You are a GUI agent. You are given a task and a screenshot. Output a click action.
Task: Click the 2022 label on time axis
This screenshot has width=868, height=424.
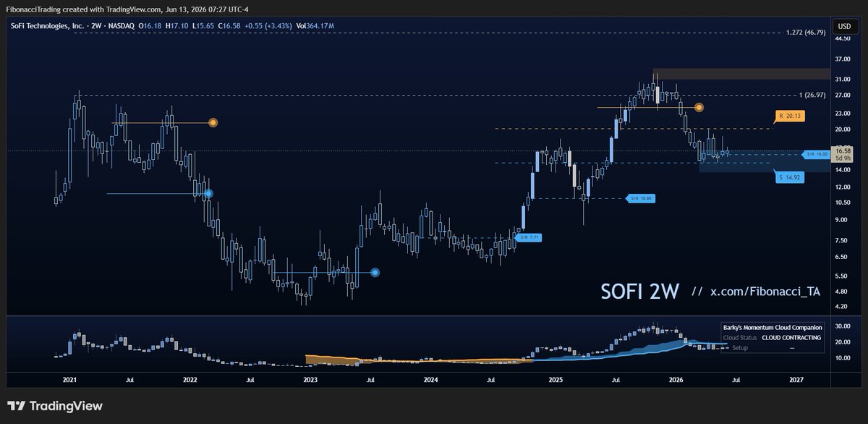[190, 379]
